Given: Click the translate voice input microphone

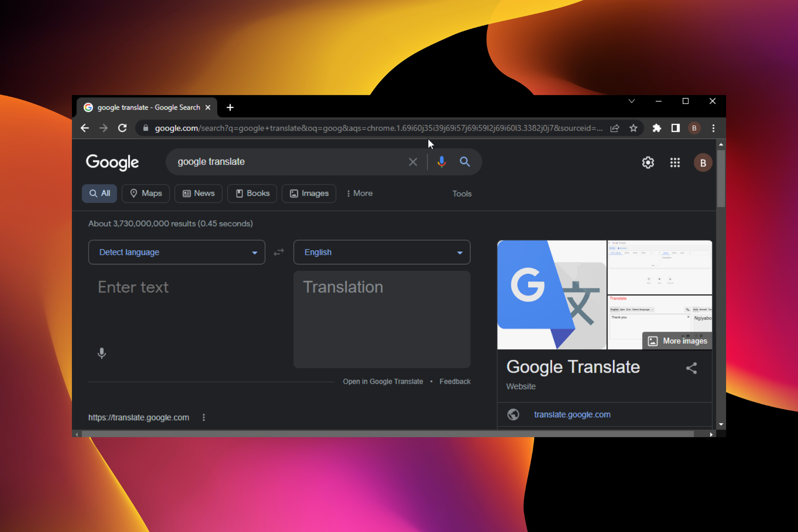Looking at the screenshot, I should point(101,353).
